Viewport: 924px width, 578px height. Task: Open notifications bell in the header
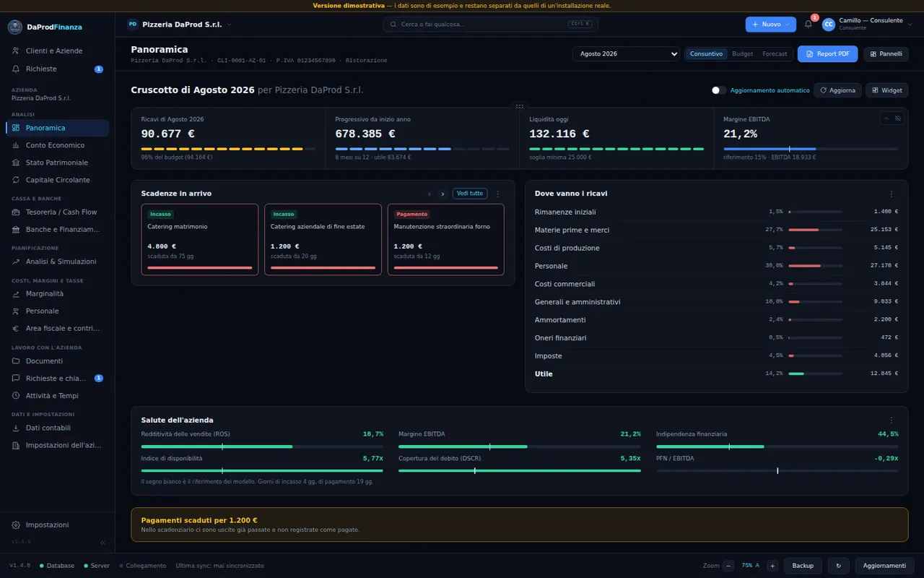808,24
